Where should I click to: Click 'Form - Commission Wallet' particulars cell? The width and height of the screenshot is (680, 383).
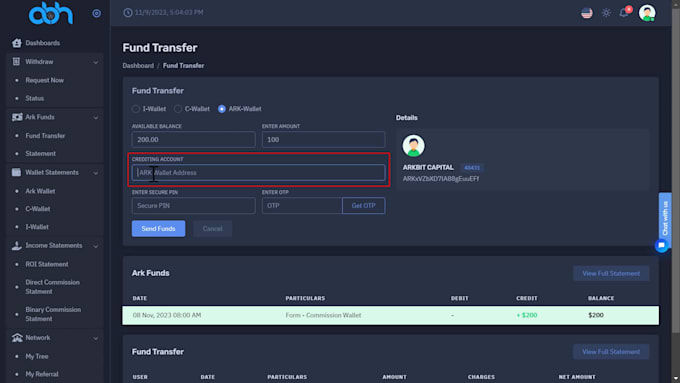tap(323, 315)
